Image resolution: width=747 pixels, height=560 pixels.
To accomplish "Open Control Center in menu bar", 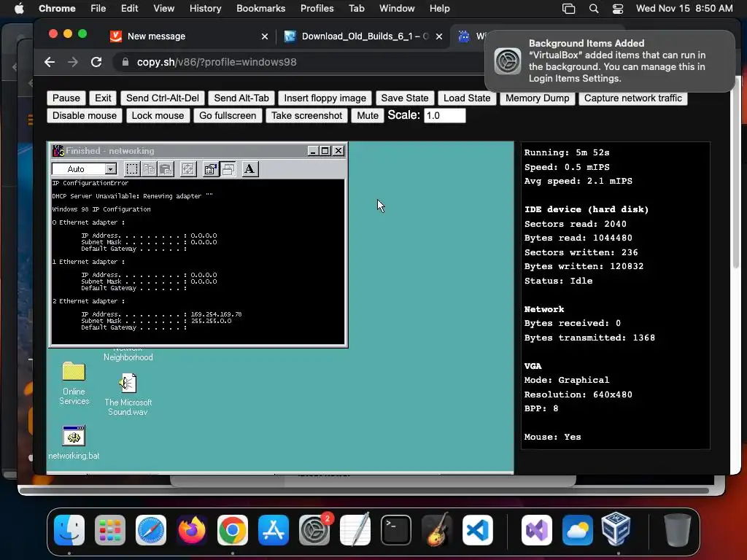I will 618,9.
